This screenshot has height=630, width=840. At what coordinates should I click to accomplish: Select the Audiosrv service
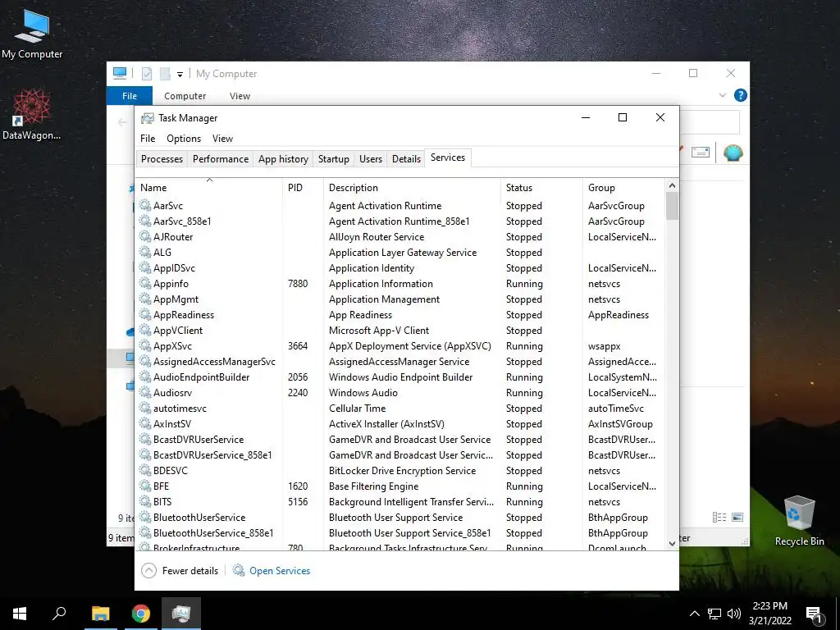tap(399, 393)
